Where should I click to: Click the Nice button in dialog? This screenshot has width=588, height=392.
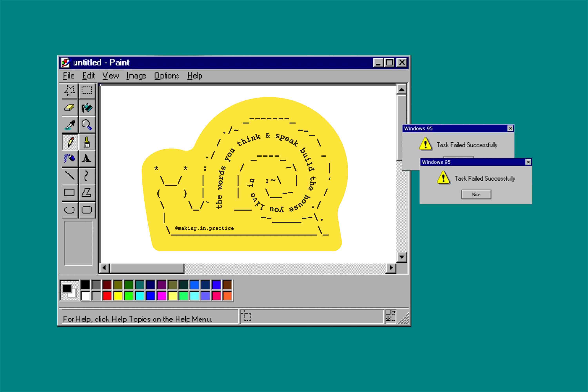point(476,194)
